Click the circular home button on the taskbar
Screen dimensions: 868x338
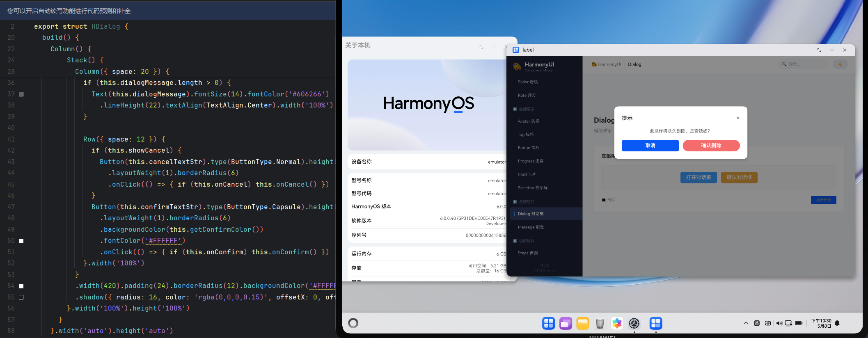click(x=353, y=323)
